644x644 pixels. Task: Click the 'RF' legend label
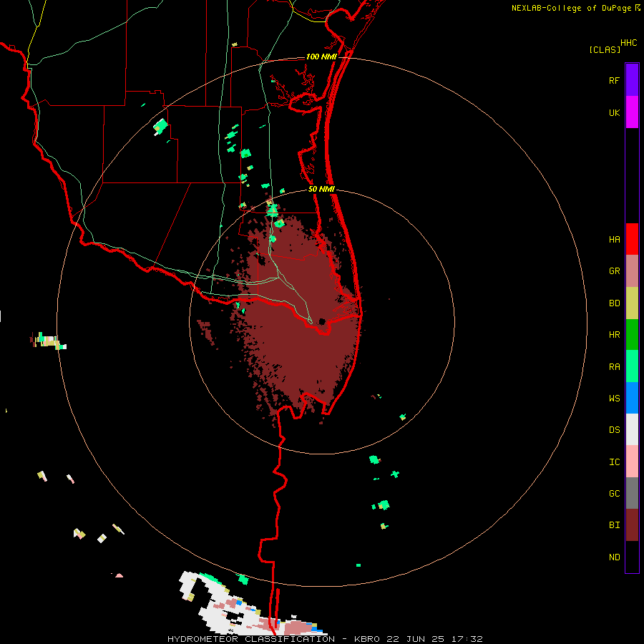[614, 80]
